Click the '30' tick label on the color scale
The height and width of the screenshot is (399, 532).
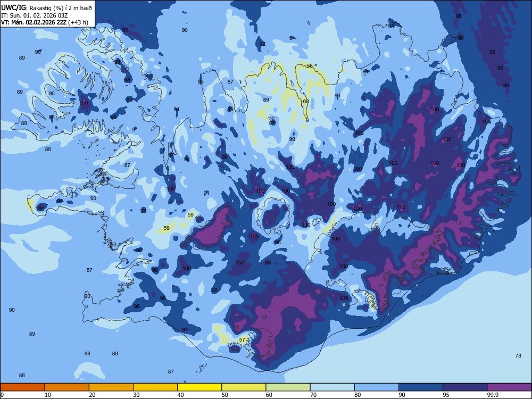pos(136,395)
